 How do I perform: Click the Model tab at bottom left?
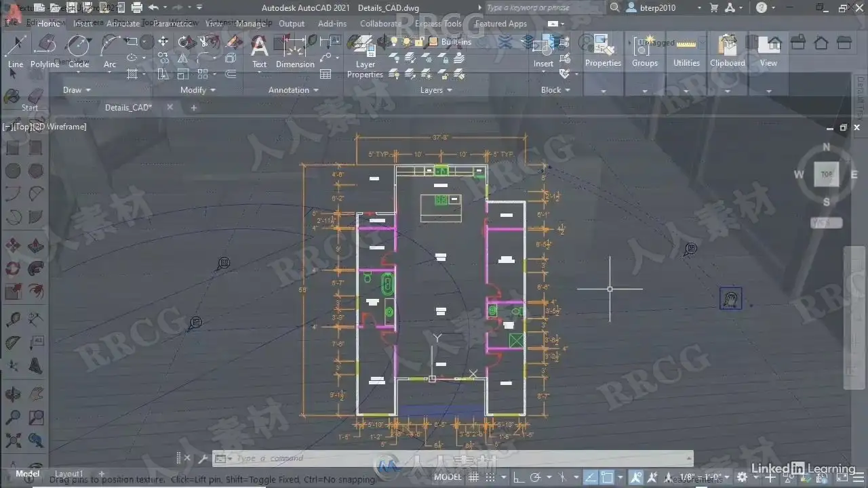click(27, 474)
